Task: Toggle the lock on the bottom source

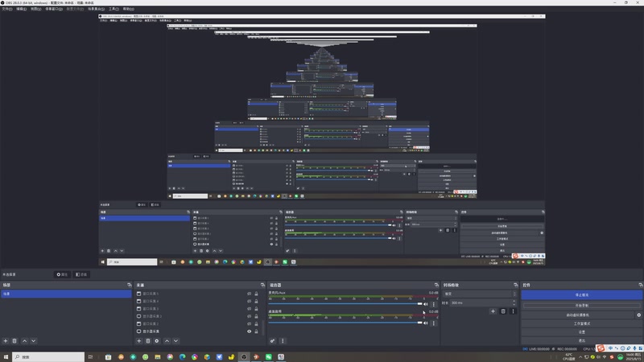Action: [x=256, y=331]
